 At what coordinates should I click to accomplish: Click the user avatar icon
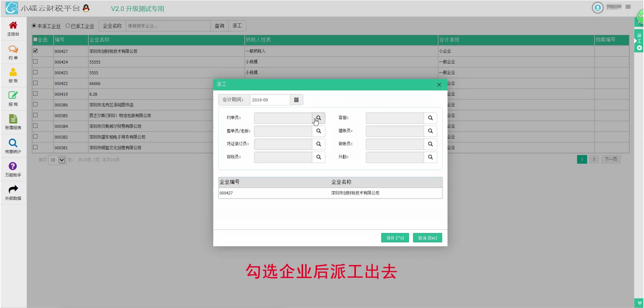click(597, 7)
